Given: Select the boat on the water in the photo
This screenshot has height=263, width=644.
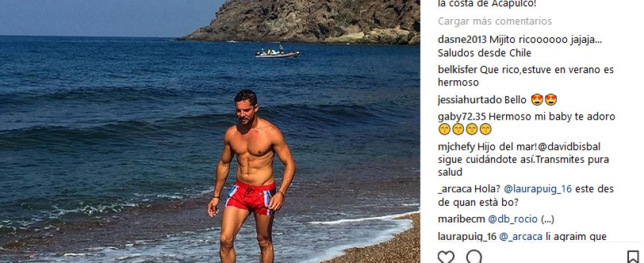Looking at the screenshot, I should point(277,52).
